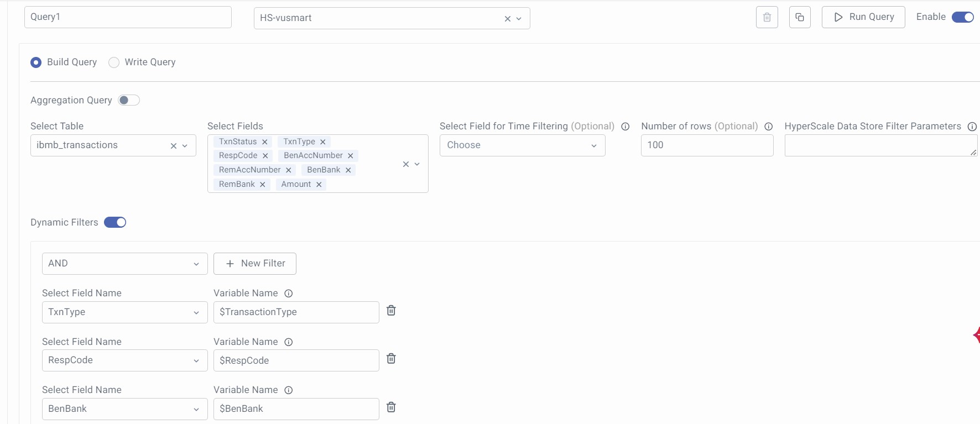
Task: Select the Write Query radio option
Action: tap(114, 62)
